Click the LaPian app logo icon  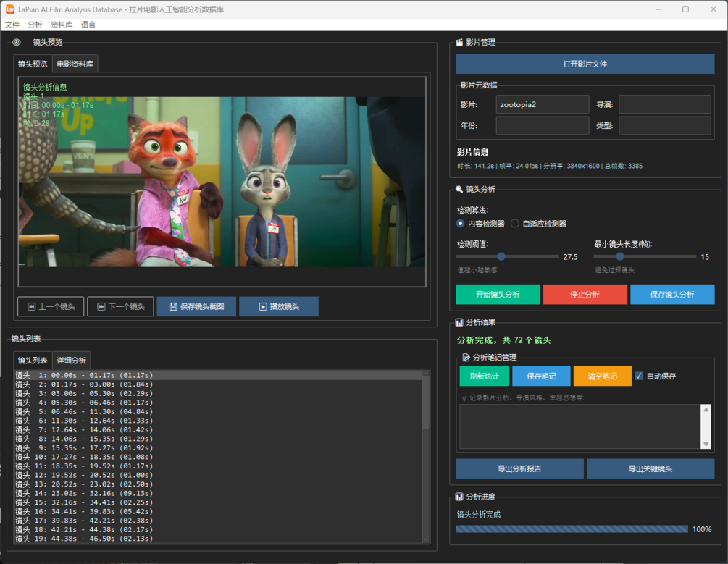coord(9,9)
